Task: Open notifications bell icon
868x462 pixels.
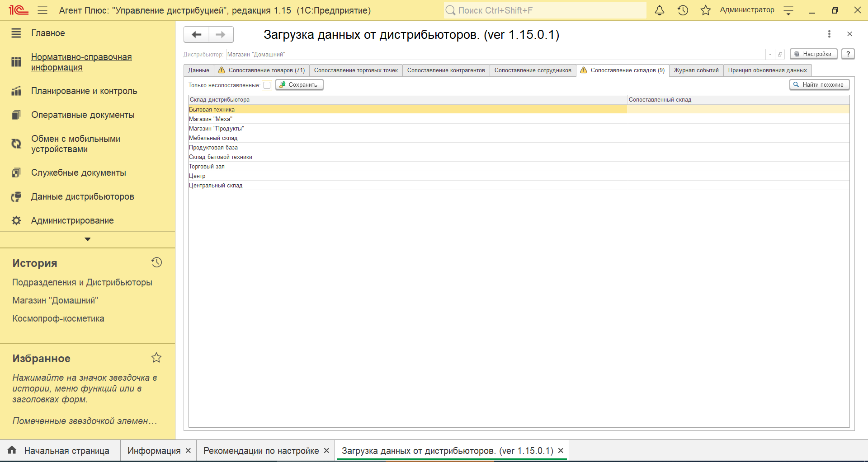Action: 660,10
